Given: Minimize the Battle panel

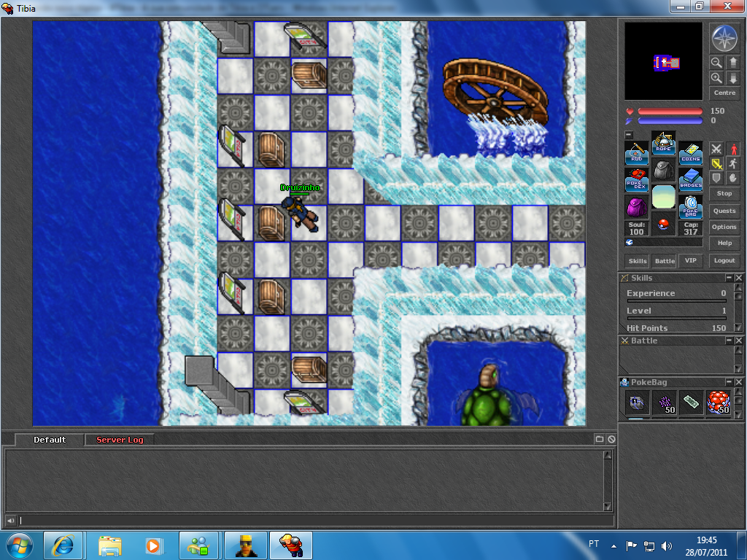Looking at the screenshot, I should point(729,341).
